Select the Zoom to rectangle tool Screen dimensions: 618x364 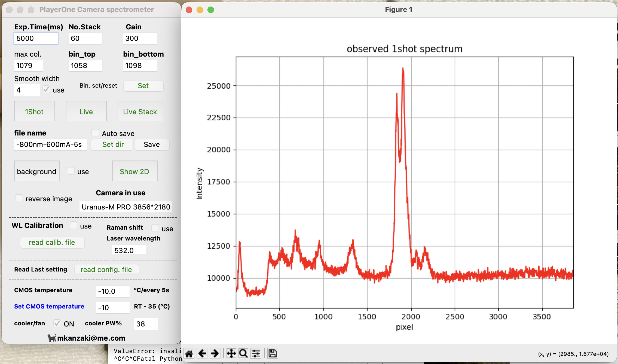click(x=243, y=353)
